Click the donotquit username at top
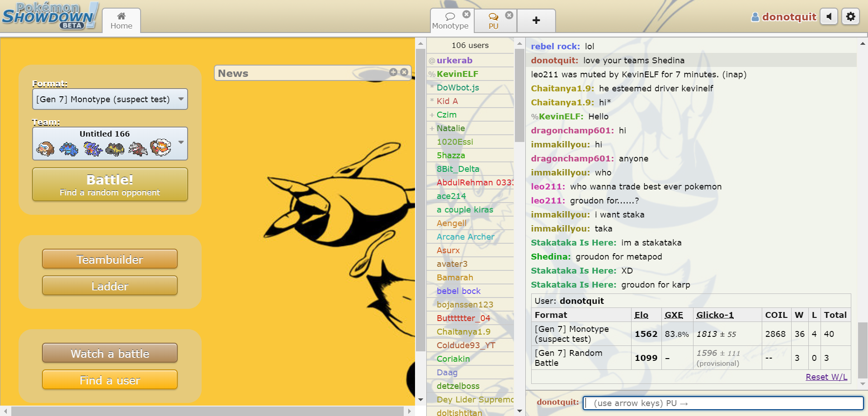The image size is (868, 416). coord(788,17)
